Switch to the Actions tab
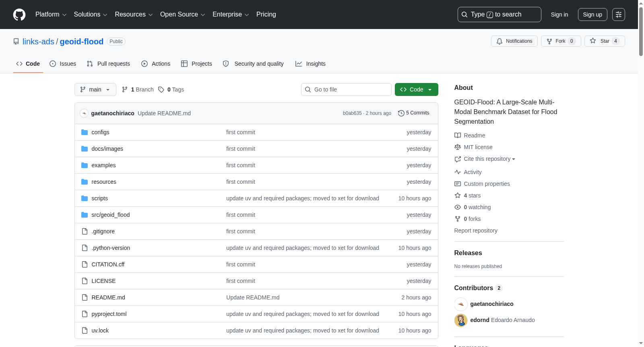The image size is (644, 347). click(156, 64)
